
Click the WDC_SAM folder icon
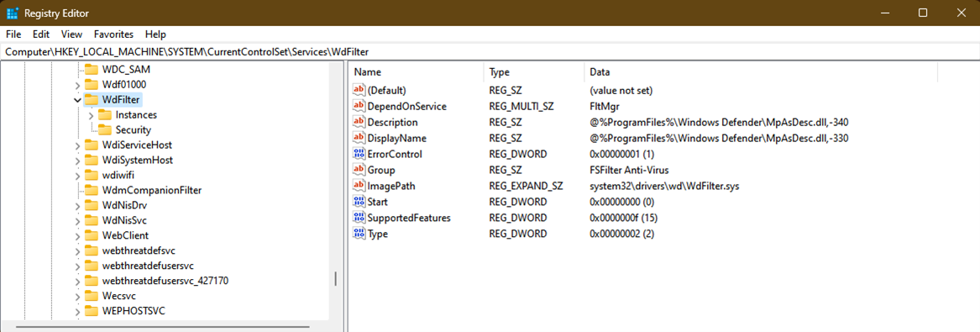(92, 69)
